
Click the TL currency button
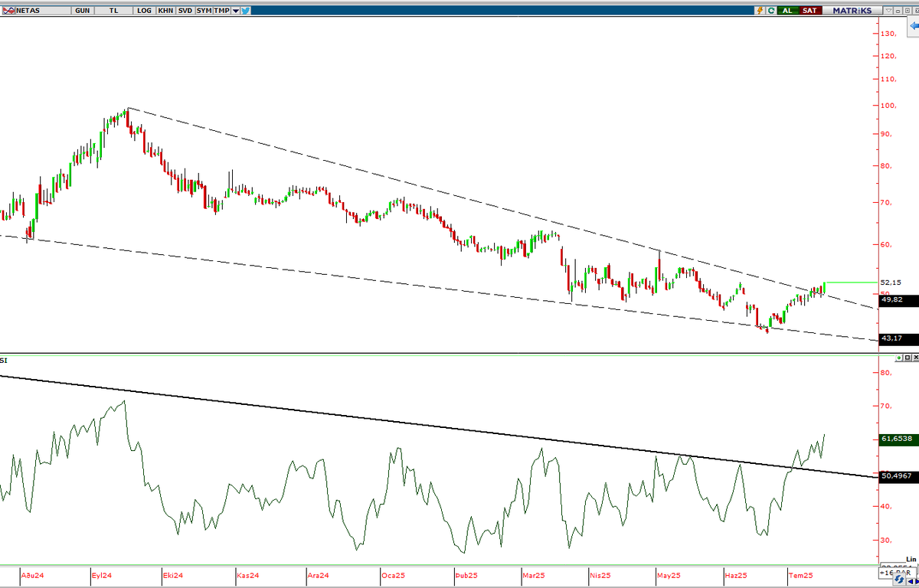[114, 11]
